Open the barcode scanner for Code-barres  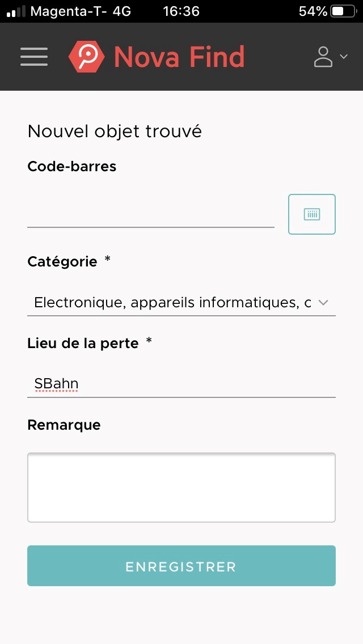tap(311, 214)
